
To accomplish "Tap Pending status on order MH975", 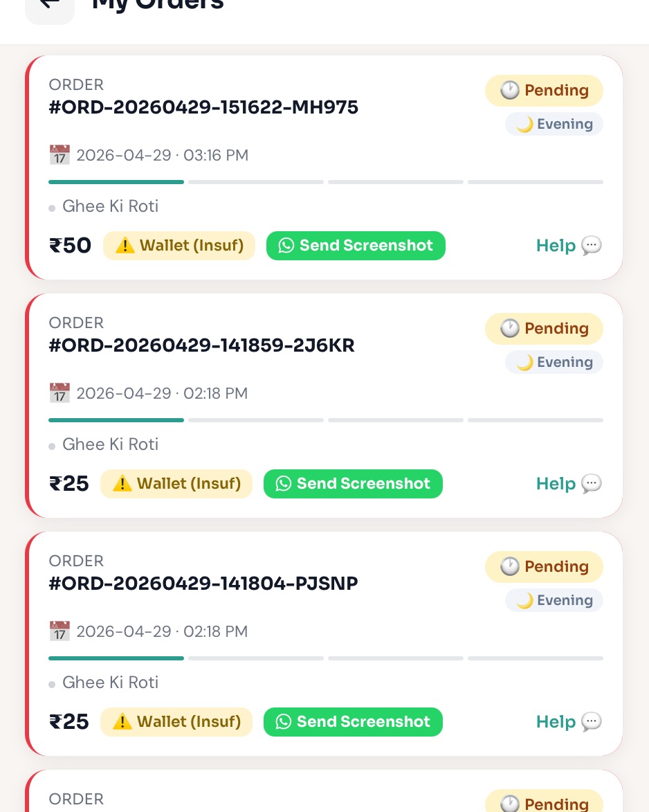I will point(544,91).
